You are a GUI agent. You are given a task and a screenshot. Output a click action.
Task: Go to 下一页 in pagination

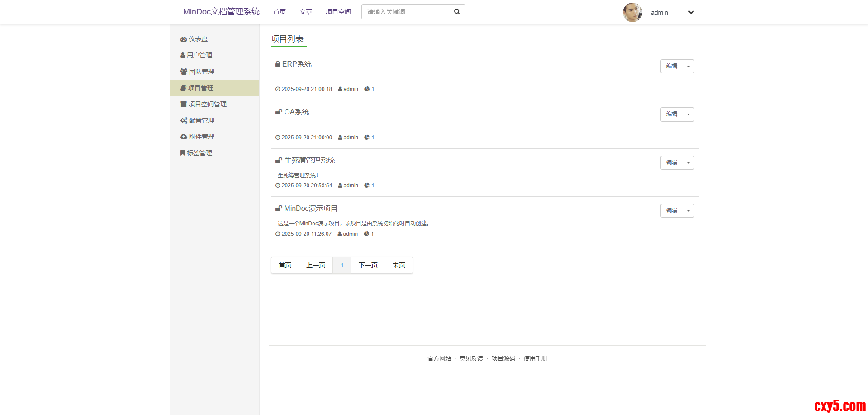[x=368, y=265]
